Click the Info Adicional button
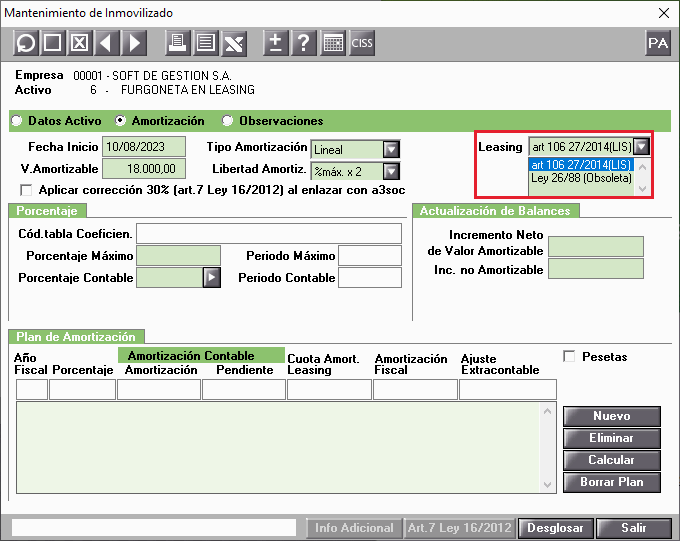Screen dimensions: 680x541 [x=354, y=528]
